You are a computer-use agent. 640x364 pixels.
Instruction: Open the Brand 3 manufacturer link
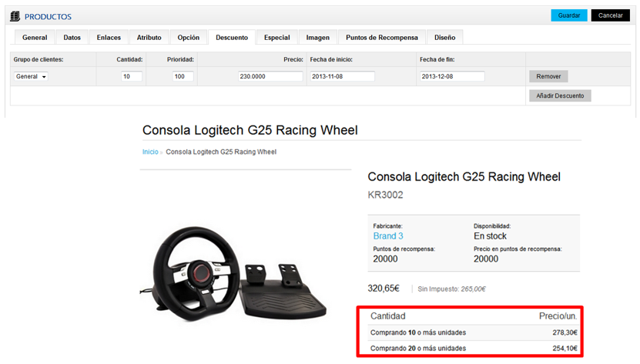388,235
